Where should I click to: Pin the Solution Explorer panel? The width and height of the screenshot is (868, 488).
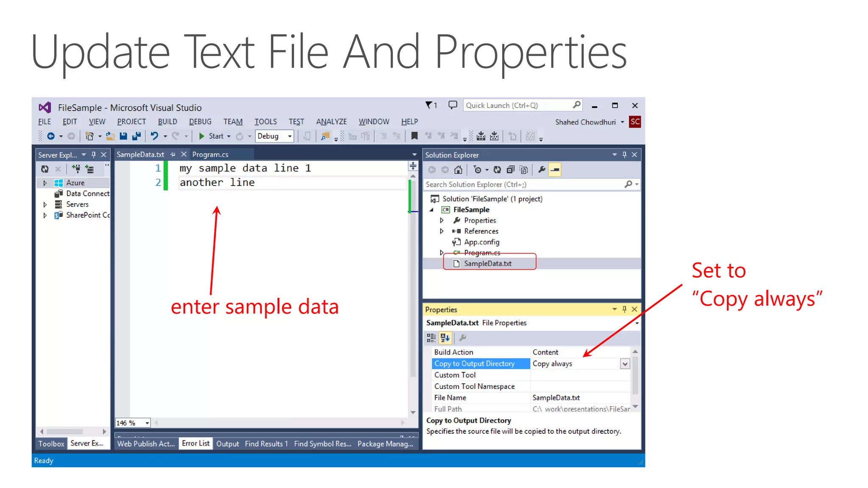[624, 155]
